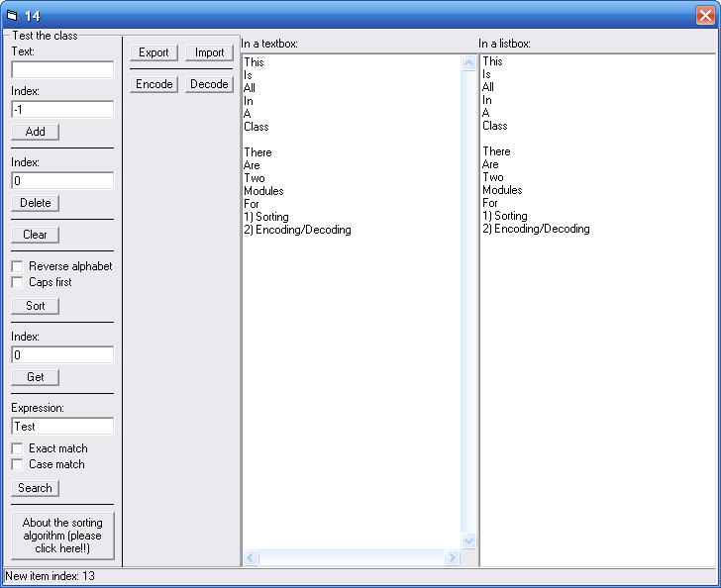Add the item with the Add button
The height and width of the screenshot is (588, 721).
pos(36,132)
